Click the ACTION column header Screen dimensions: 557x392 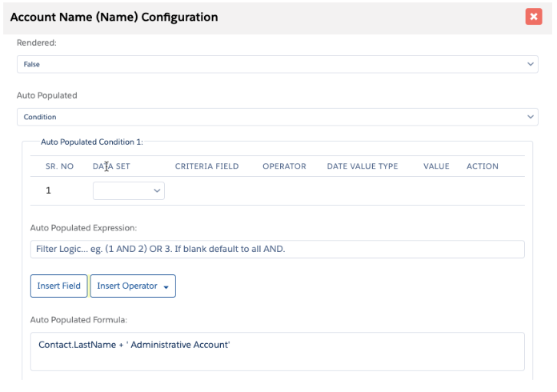tap(483, 166)
